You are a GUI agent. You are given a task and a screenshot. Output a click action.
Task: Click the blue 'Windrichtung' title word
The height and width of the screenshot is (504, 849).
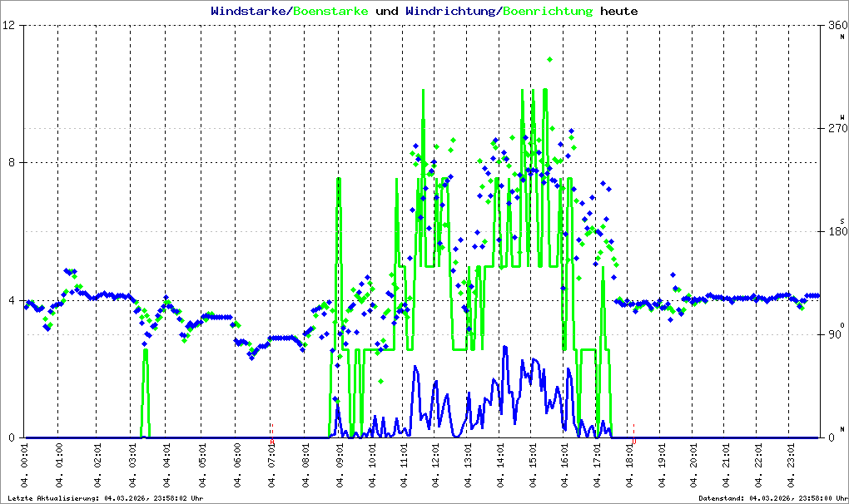450,11
